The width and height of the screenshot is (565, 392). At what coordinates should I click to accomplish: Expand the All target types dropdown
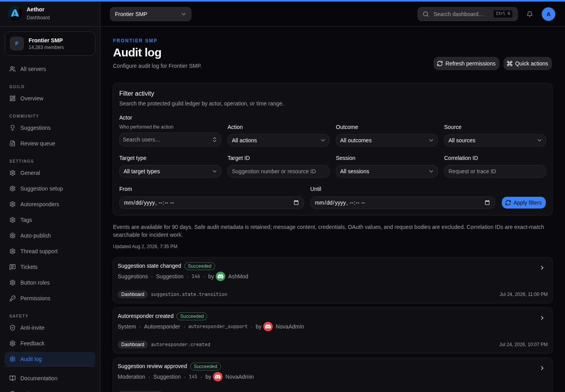[x=170, y=171]
